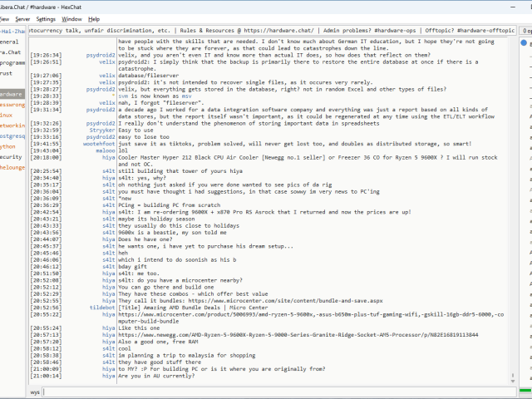Open the orange 'etworkin' channel
Viewport: 532px width, 399px height.
12,126
